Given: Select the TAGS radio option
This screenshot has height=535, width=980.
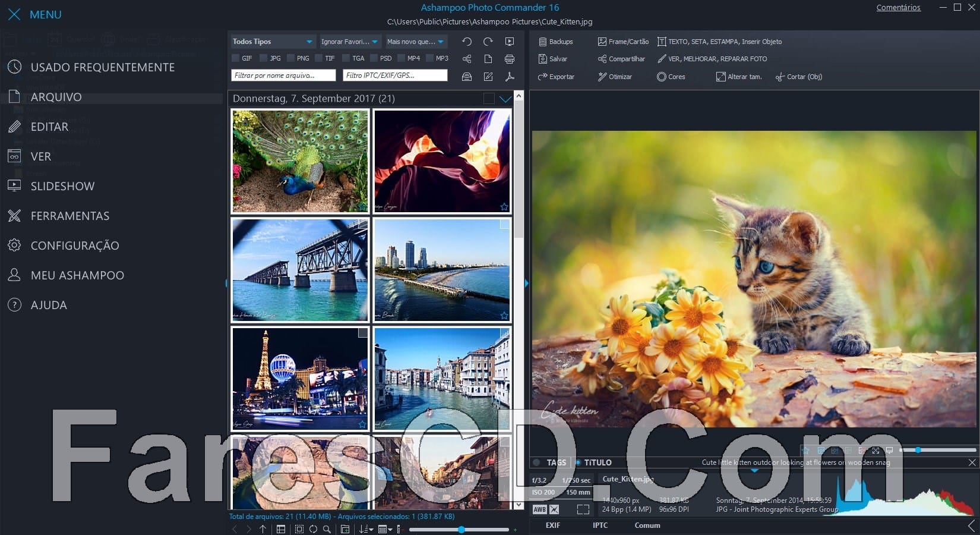Looking at the screenshot, I should (536, 462).
